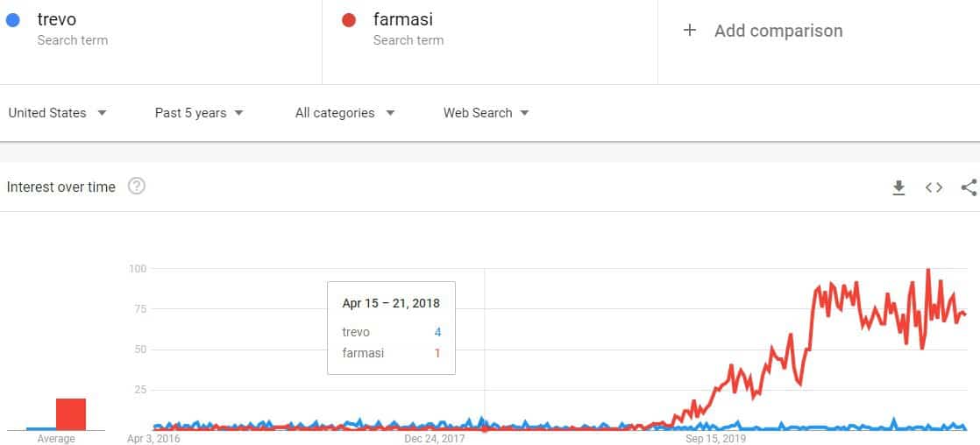Click the Apr 3, 2016 axis label
The width and height of the screenshot is (980, 445).
(x=153, y=439)
